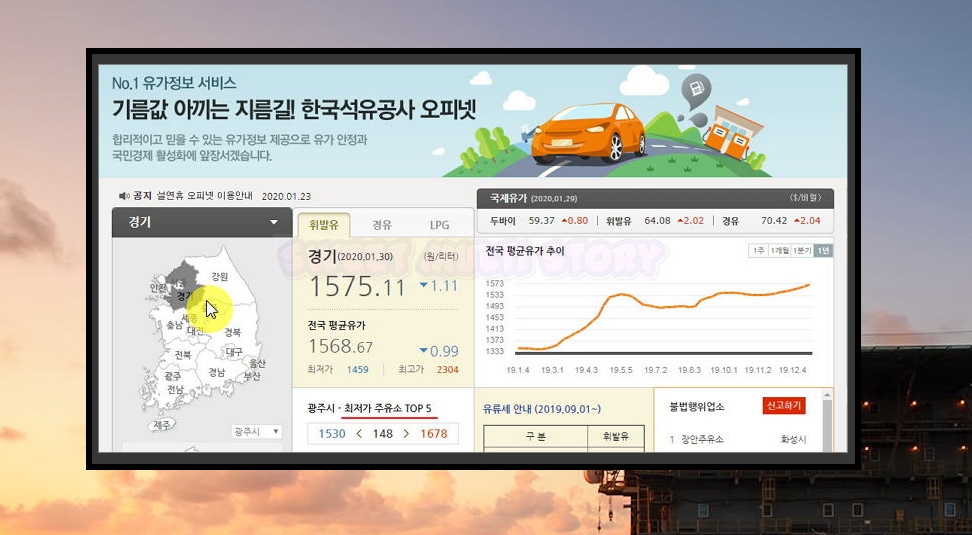Viewport: 972px width, 535px height.
Task: Click the high price 1678 in TOP 5
Action: point(434,434)
